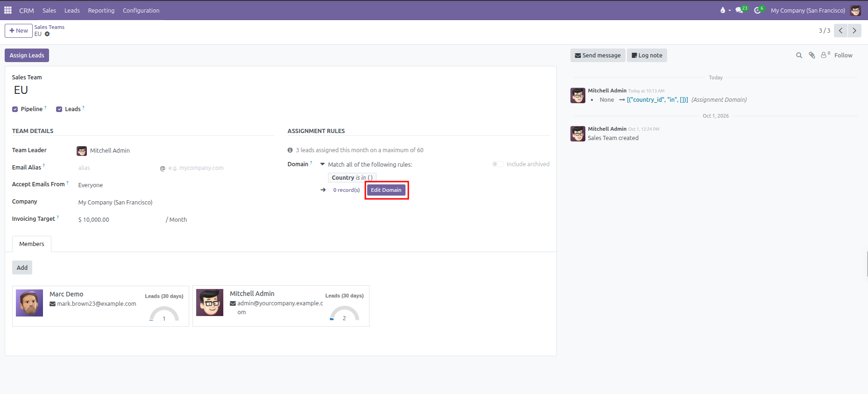Screen dimensions: 868x394
Task: Click the chatter search magnifier icon
Action: tap(799, 55)
